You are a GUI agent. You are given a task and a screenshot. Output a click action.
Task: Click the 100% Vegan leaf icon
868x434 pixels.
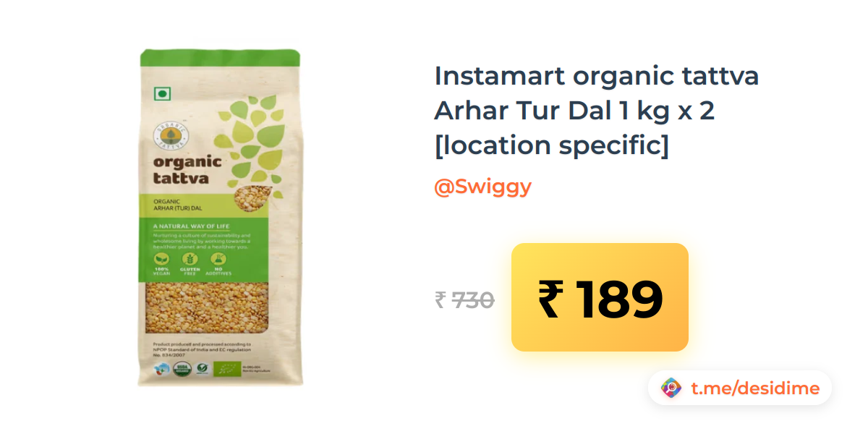click(x=161, y=258)
